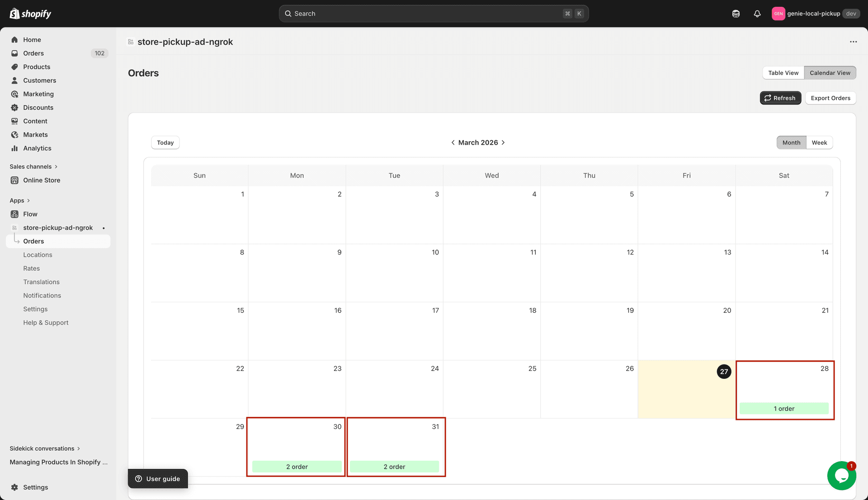This screenshot has width=868, height=500.
Task: Open the page actions ellipsis menu
Action: (854, 42)
